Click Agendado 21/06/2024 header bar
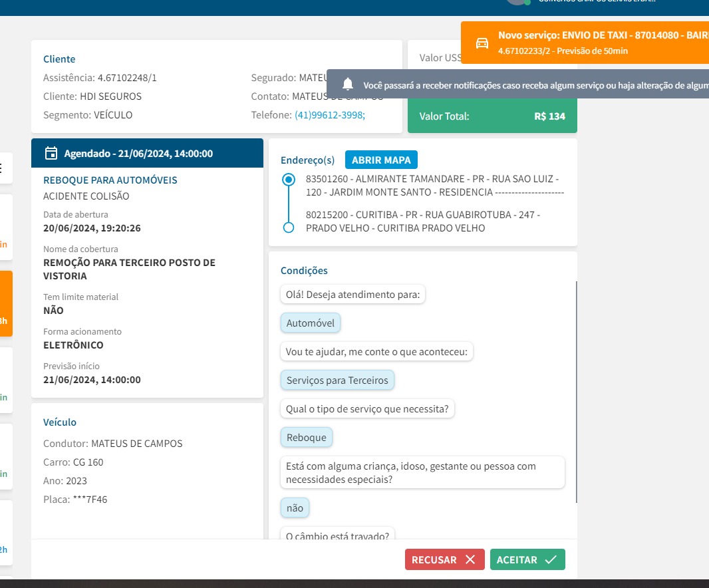This screenshot has width=709, height=588. tap(147, 154)
